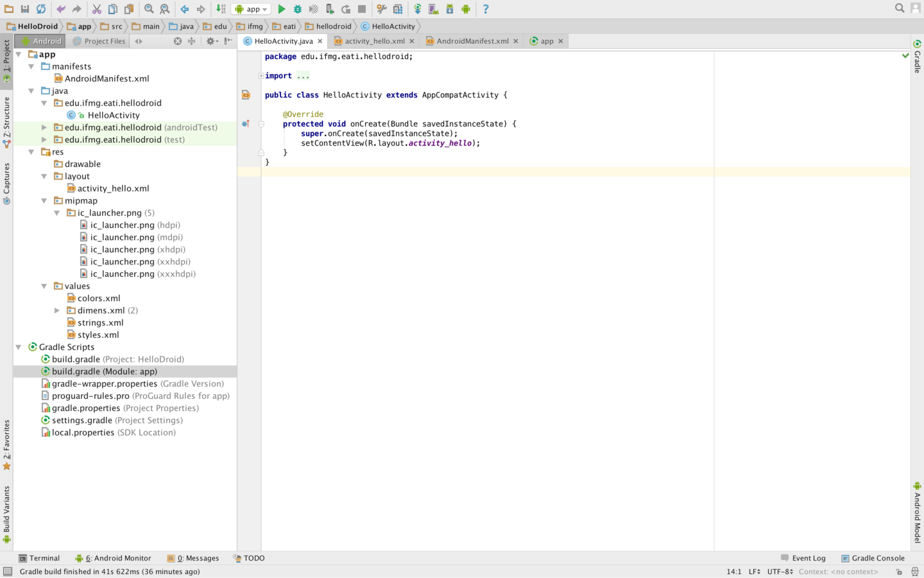Select the Android project view tab
The image size is (924, 578).
[40, 41]
